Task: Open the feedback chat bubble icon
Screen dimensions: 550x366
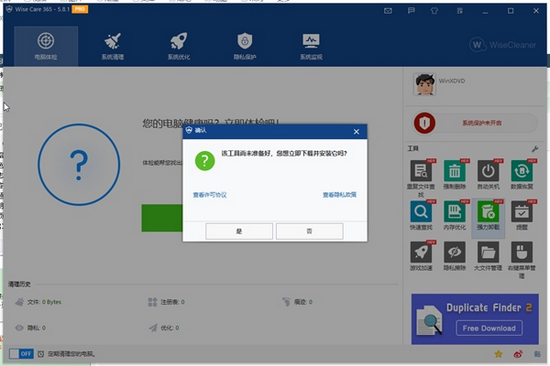Action: (x=411, y=11)
